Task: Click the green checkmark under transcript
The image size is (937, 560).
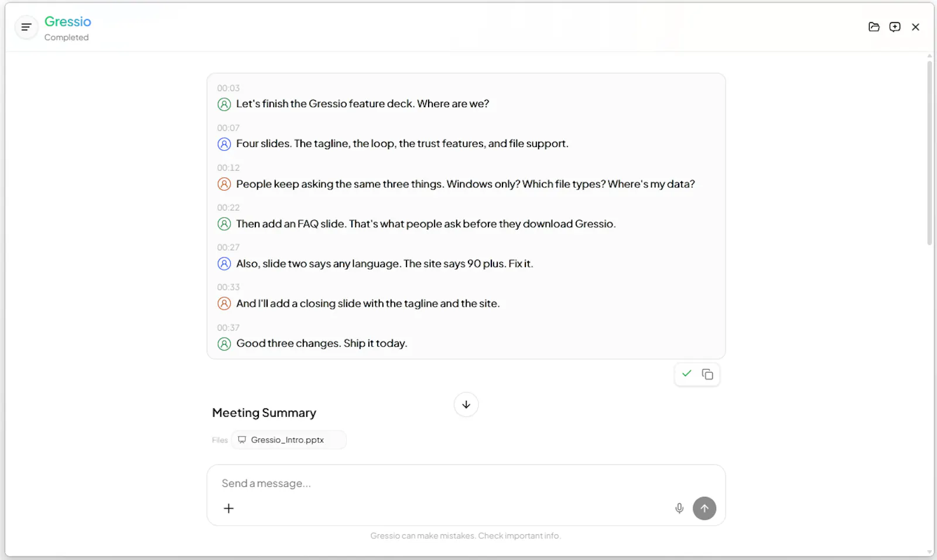Action: click(687, 373)
